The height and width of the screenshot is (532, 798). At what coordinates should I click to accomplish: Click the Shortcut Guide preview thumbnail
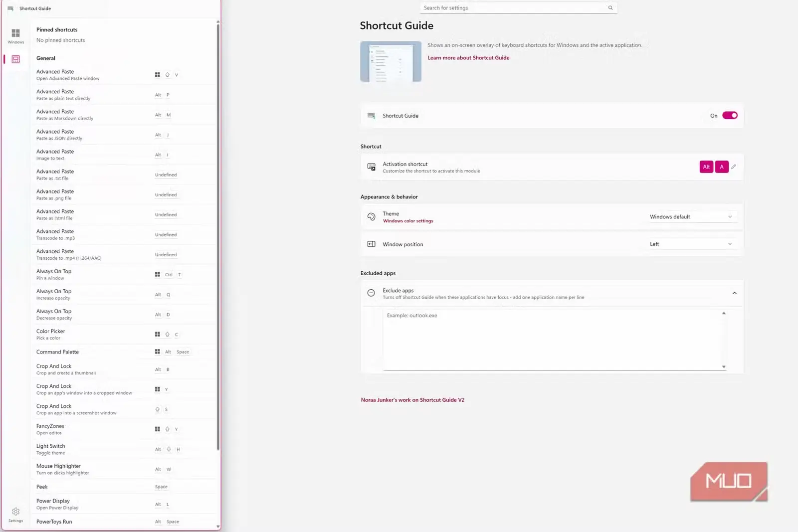(x=391, y=61)
